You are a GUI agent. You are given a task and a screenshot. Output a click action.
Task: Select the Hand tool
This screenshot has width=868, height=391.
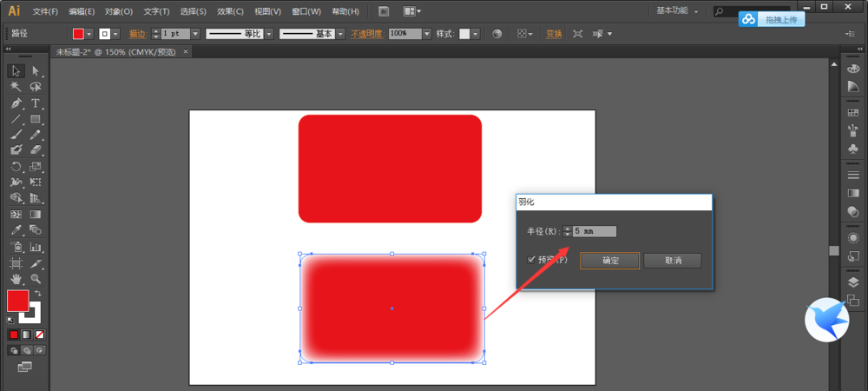(16, 279)
